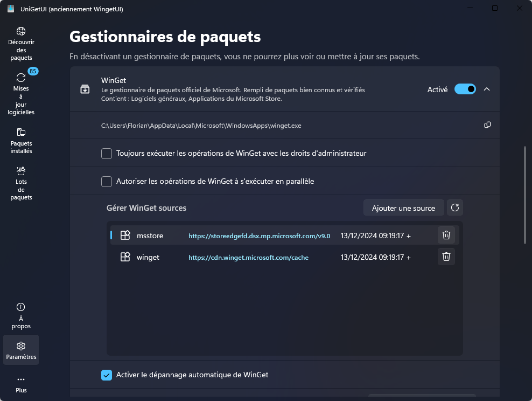Screen dimensions: 532x401
Task: Open the msstore source URL link
Action: (x=259, y=236)
